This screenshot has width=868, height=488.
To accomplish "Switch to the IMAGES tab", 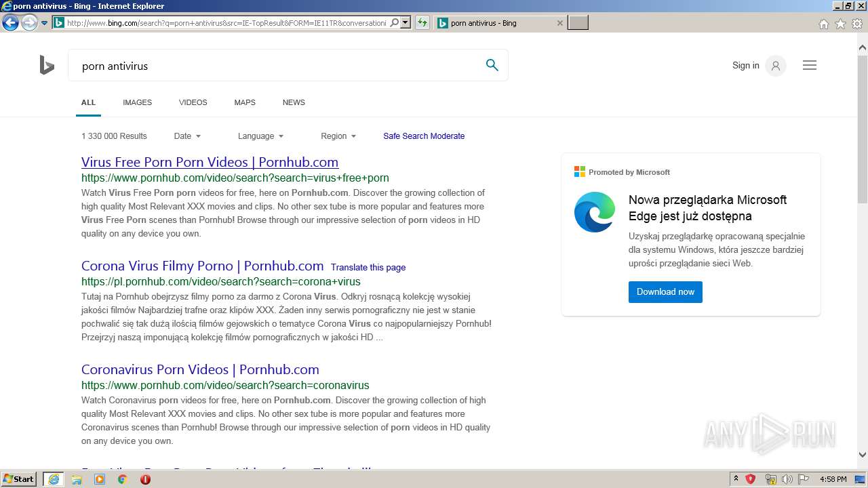I will pyautogui.click(x=137, y=102).
